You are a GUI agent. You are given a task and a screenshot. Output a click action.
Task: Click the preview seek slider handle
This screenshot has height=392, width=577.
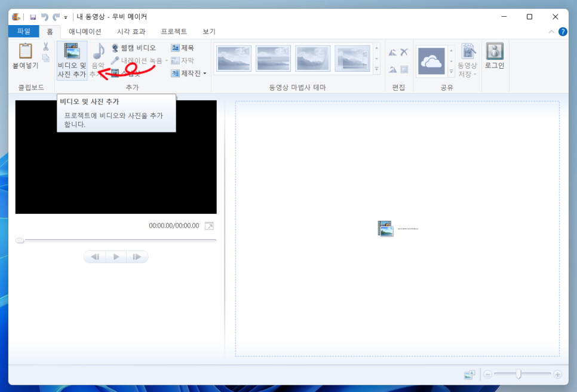20,240
